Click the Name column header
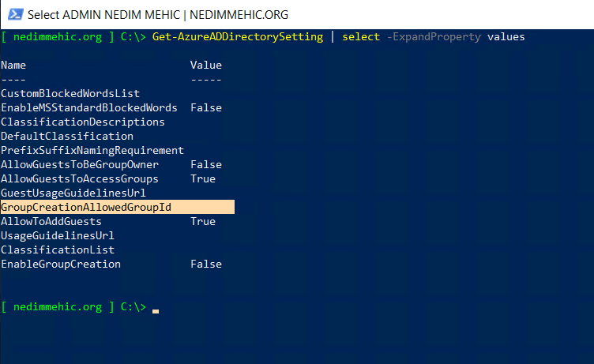 pos(13,65)
